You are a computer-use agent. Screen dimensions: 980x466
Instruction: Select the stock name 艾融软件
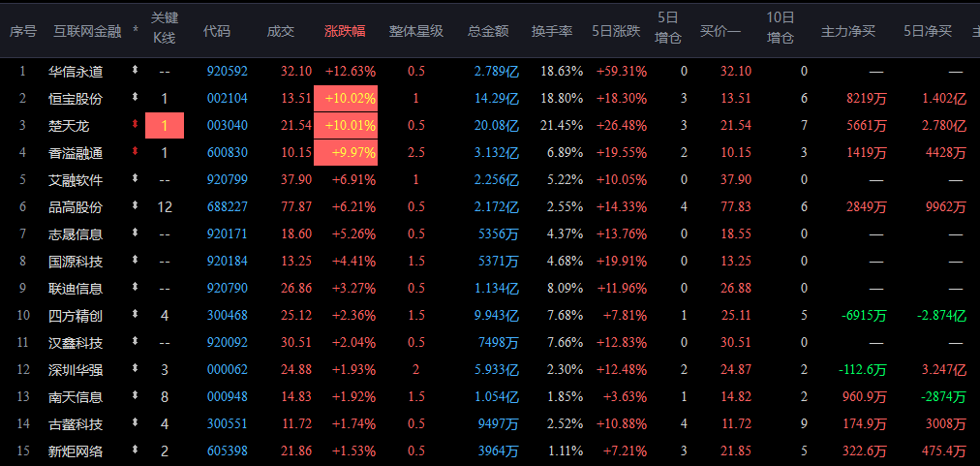pos(76,180)
